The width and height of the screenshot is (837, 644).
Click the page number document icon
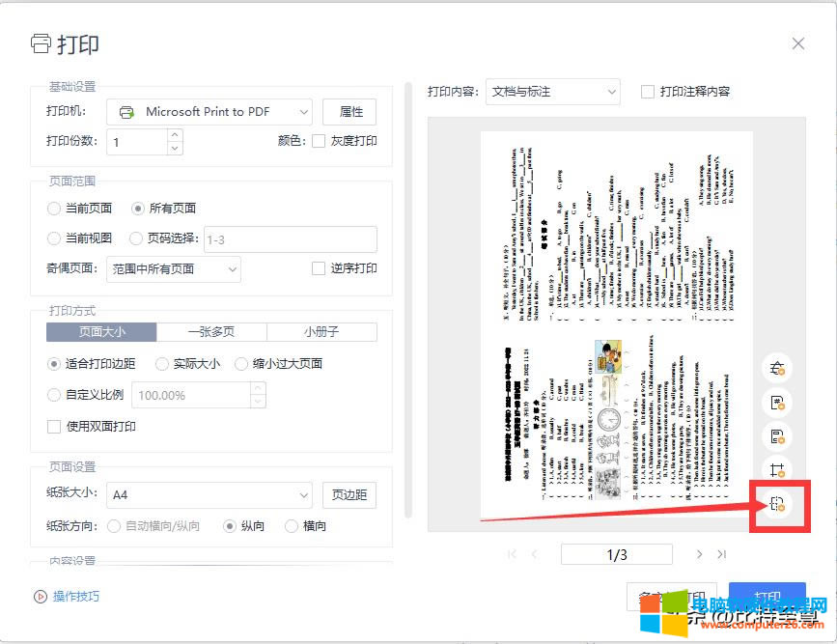click(777, 402)
